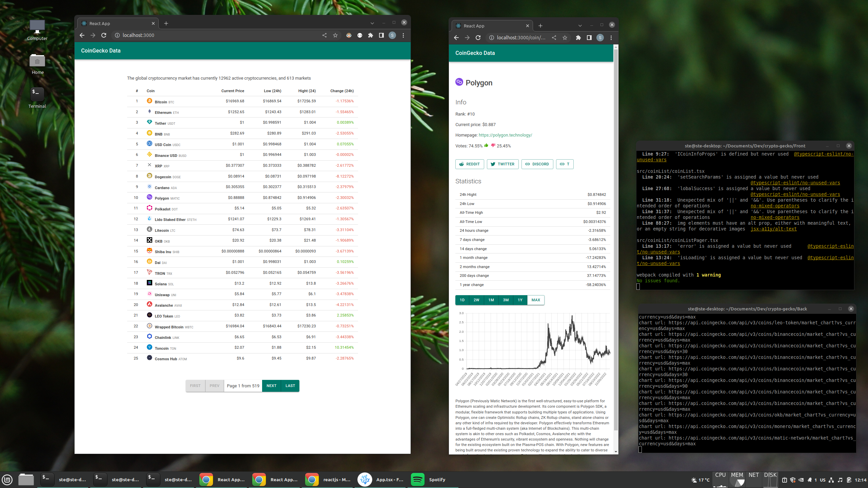The height and width of the screenshot is (488, 868).
Task: Click the reload icon in the left browser
Action: pyautogui.click(x=103, y=35)
